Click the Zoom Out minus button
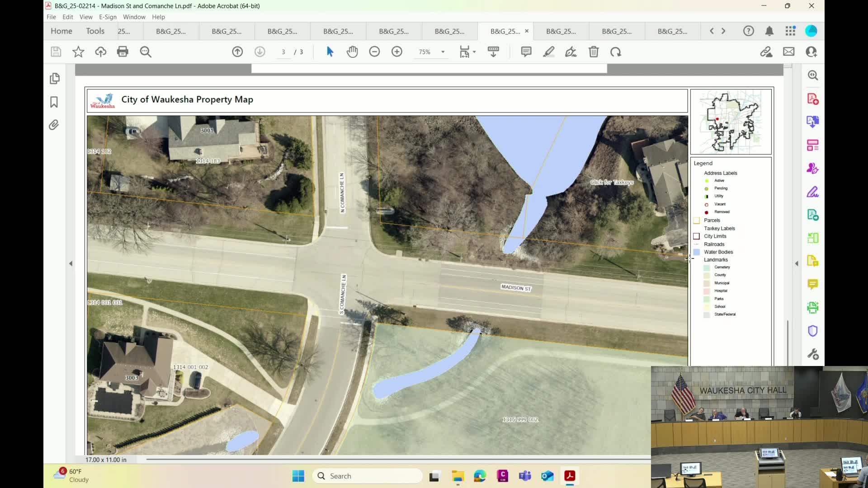 374,52
